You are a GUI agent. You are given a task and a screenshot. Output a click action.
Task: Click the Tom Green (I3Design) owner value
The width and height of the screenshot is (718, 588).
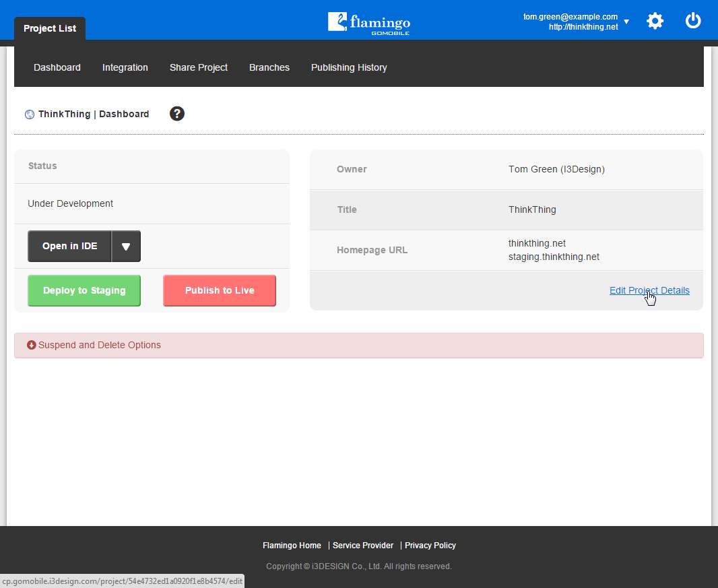tap(556, 170)
